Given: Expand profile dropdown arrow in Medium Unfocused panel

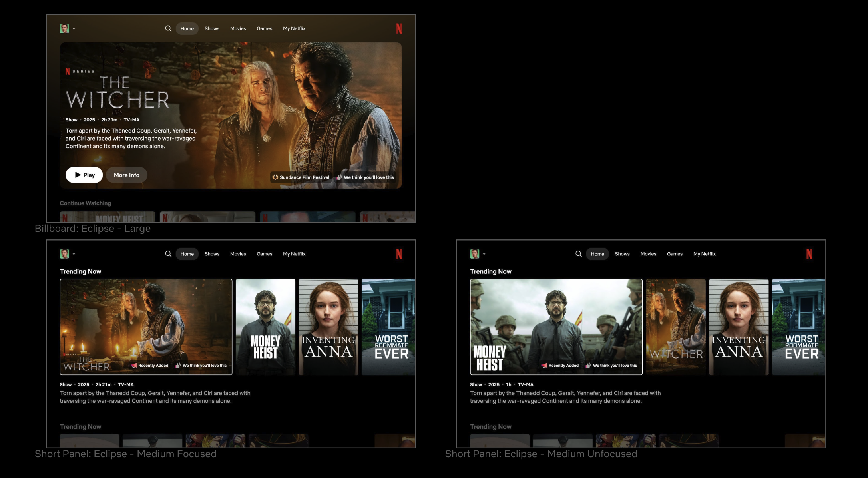Looking at the screenshot, I should tap(484, 254).
